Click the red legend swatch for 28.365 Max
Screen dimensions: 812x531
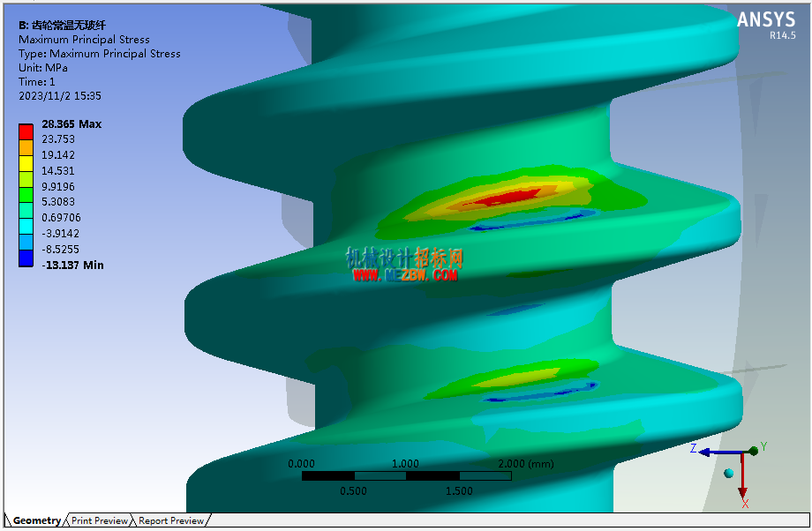tap(26, 131)
